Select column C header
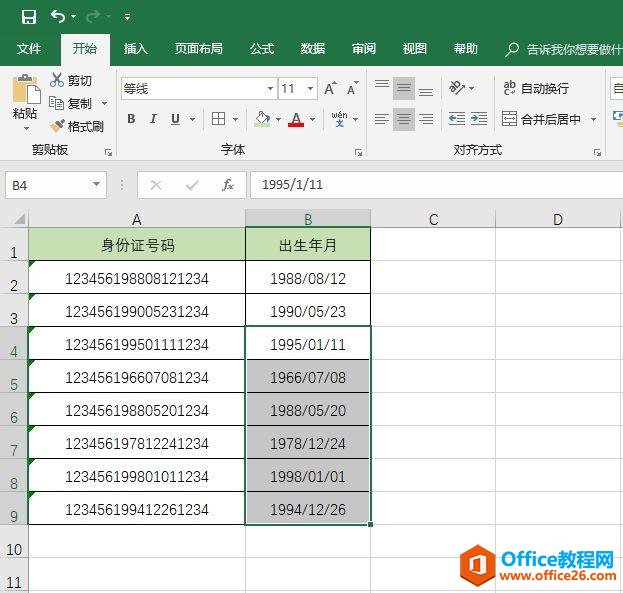 tap(433, 219)
